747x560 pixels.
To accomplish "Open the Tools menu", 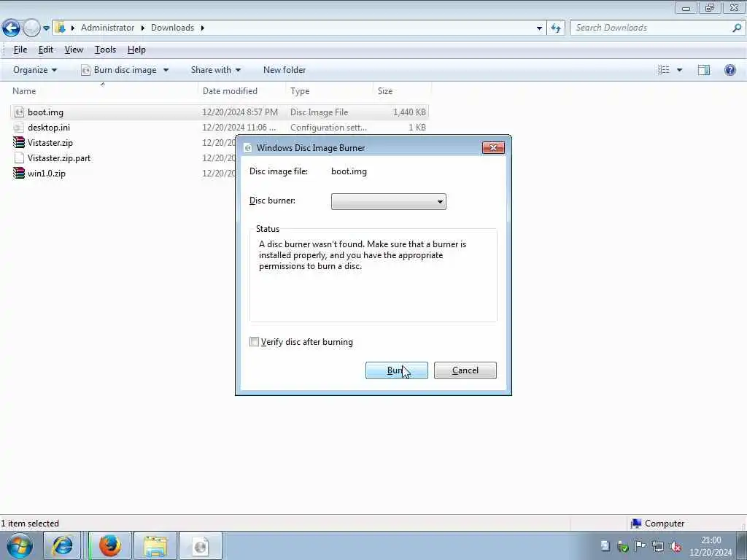I will pyautogui.click(x=105, y=50).
